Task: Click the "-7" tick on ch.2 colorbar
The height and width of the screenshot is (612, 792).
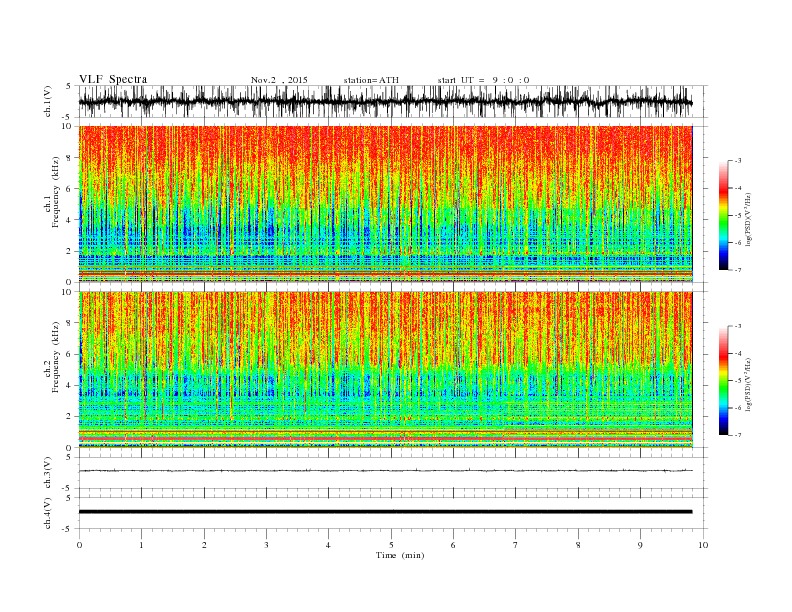Action: [x=737, y=435]
